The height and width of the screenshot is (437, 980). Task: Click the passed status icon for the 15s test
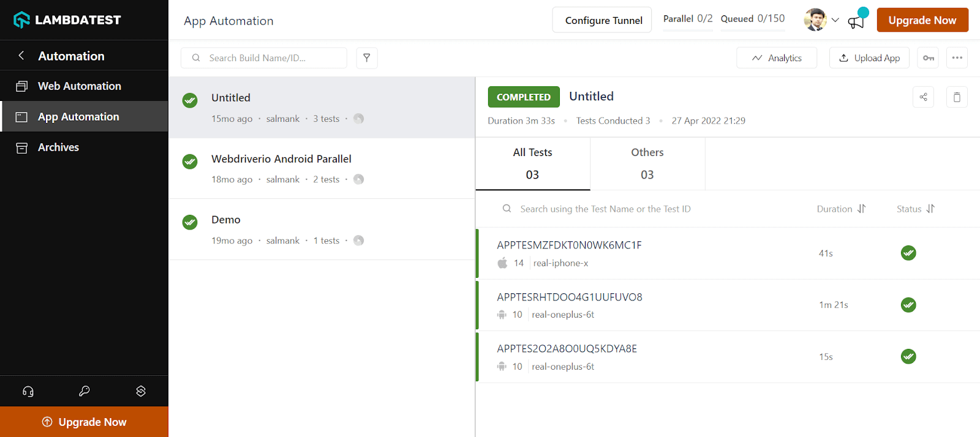coord(908,356)
